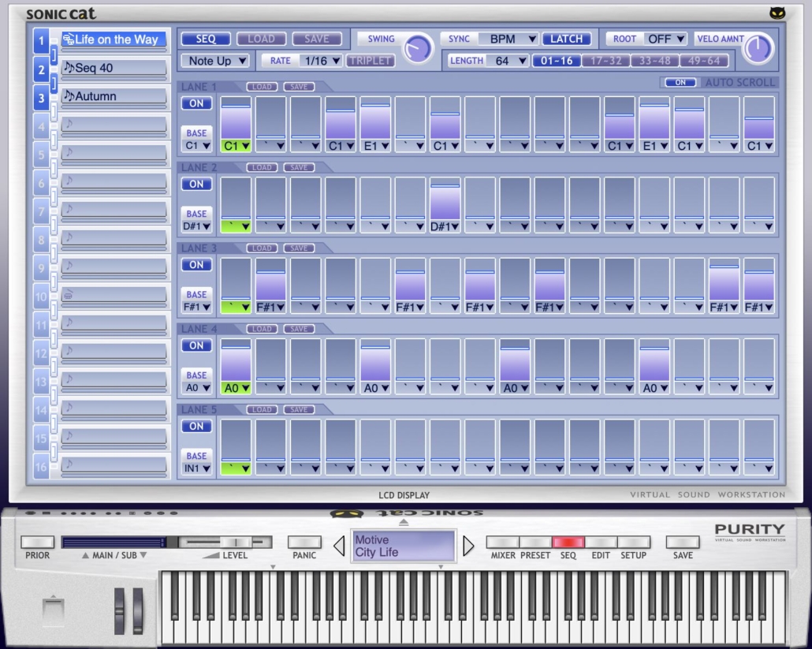812x649 pixels.
Task: Toggle Lane 2 ON switch
Action: (x=196, y=184)
